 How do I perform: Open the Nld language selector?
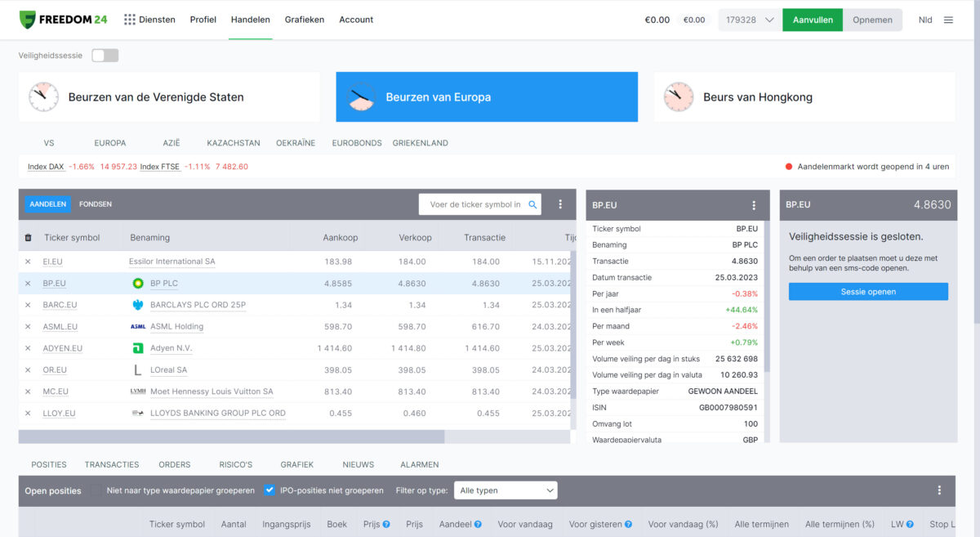pyautogui.click(x=924, y=20)
